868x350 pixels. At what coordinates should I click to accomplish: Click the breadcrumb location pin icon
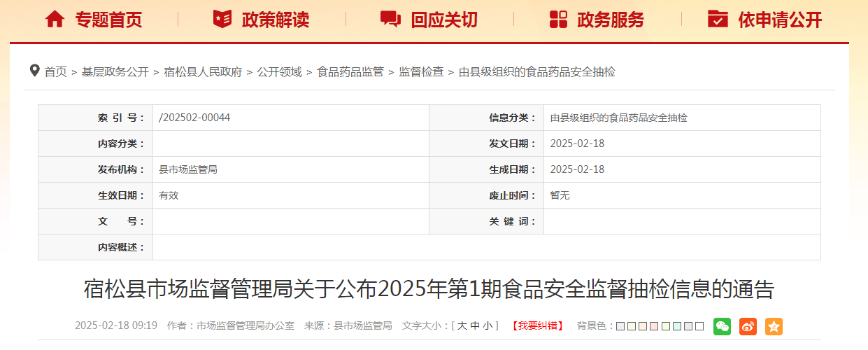34,71
